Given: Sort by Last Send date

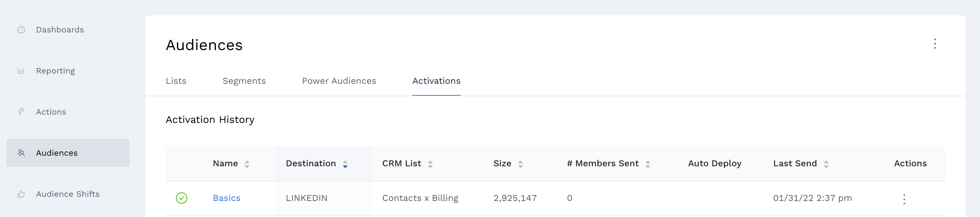Looking at the screenshot, I should click(826, 164).
